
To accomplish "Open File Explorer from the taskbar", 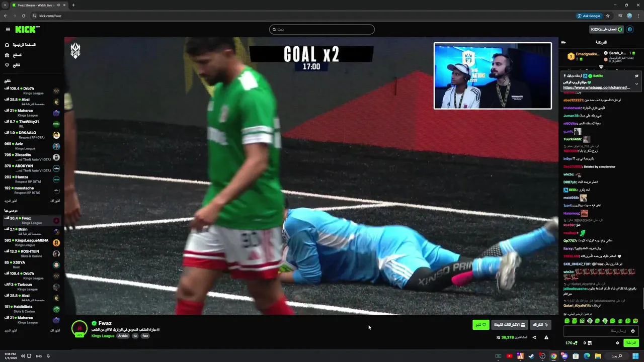I will click(598, 356).
